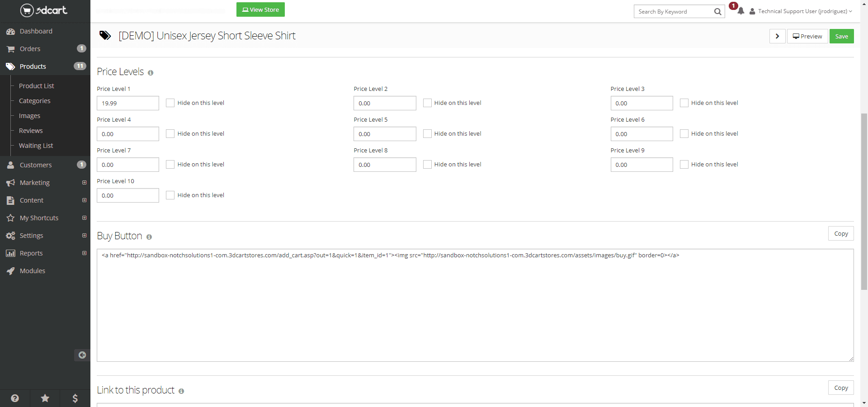Click the notification bell icon
Screen dimensions: 868x407
[741, 11]
